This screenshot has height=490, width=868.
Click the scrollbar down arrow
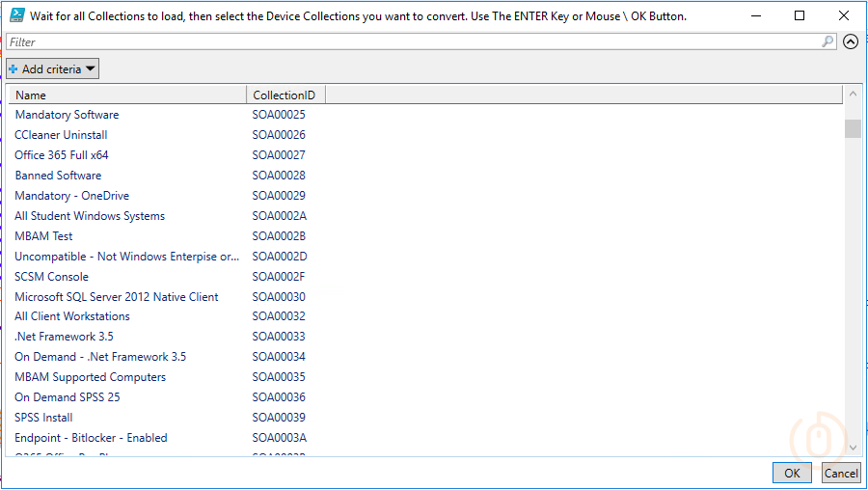(853, 448)
